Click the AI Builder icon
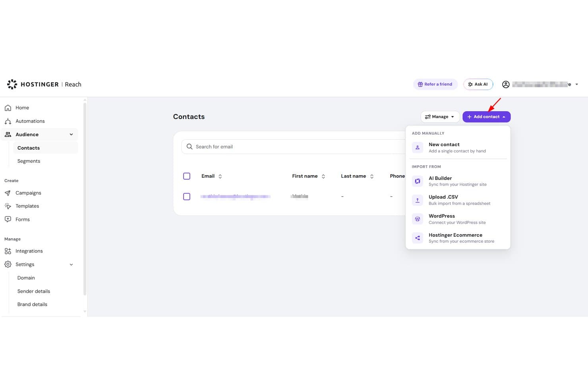This screenshot has width=588, height=392. 418,181
